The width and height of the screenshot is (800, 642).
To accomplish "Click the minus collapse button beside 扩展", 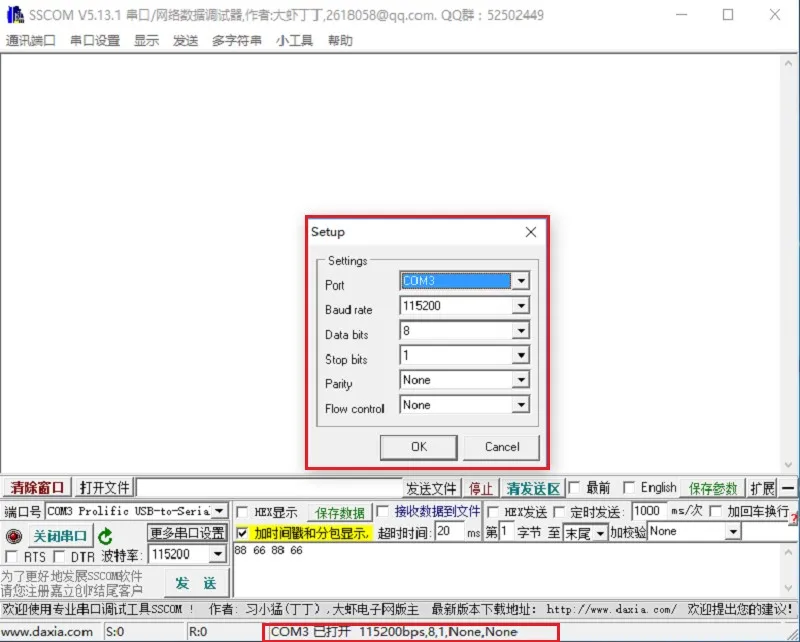I will [x=788, y=488].
